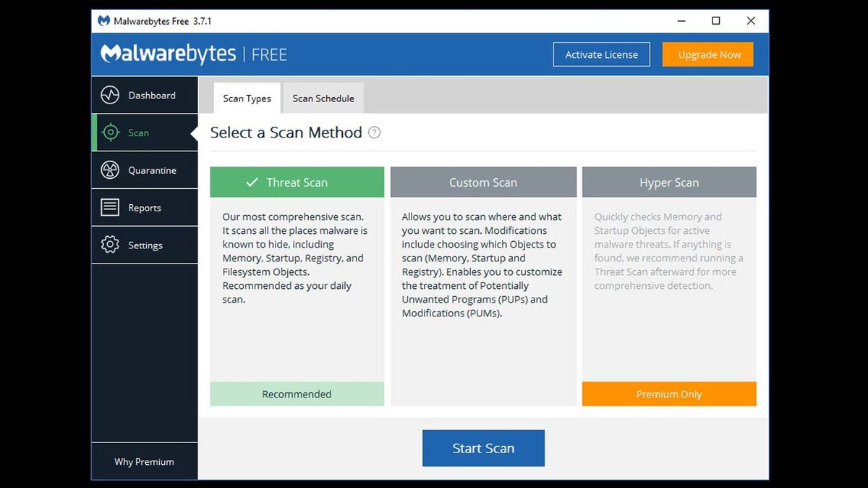Viewport: 868px width, 488px height.
Task: Choose the Custom Scan header
Action: pos(483,182)
